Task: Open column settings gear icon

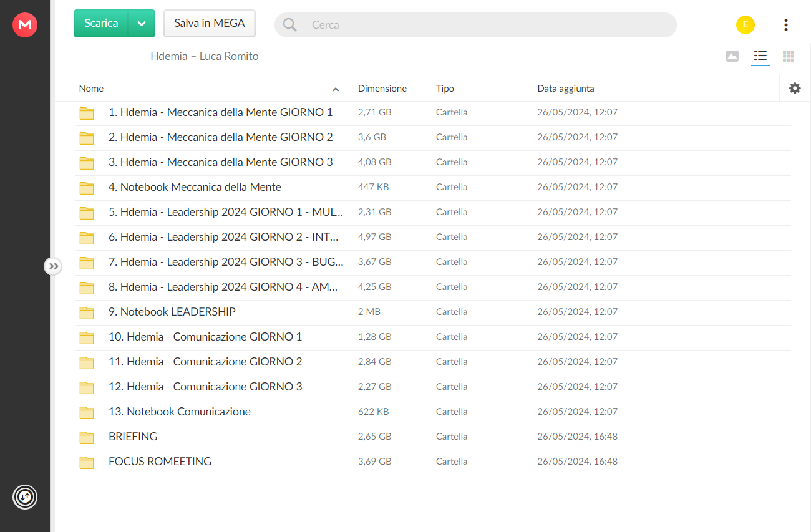Action: pos(795,89)
